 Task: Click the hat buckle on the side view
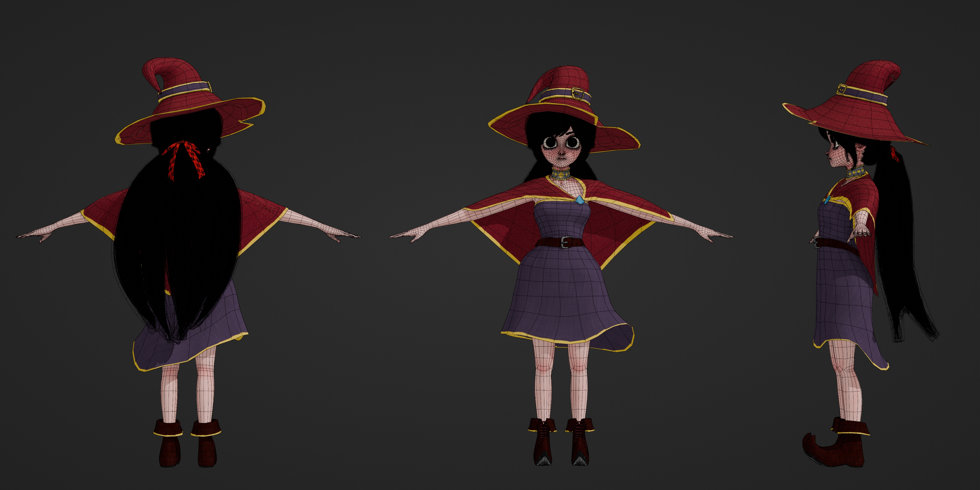841,90
